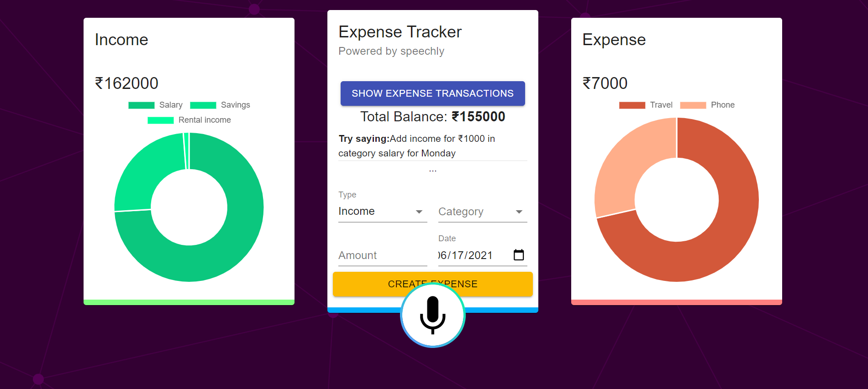Click the Travel legend marker
Viewport: 868px width, 389px height.
pyautogui.click(x=632, y=105)
